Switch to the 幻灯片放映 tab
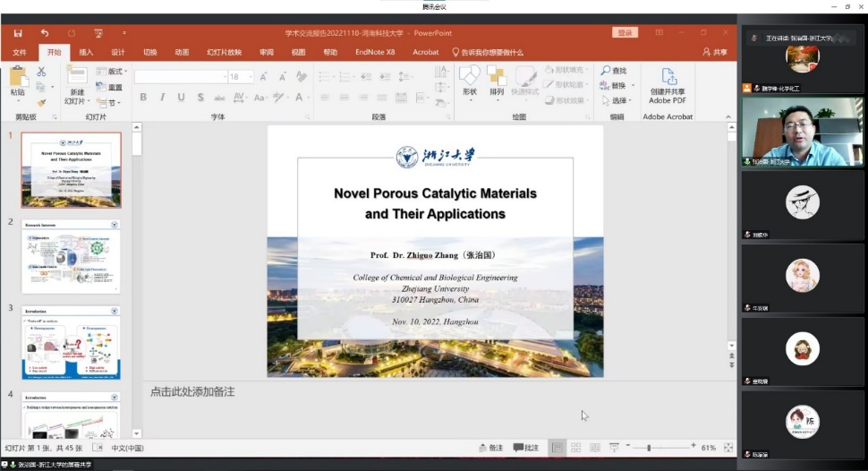Image resolution: width=868 pixels, height=471 pixels. click(224, 52)
